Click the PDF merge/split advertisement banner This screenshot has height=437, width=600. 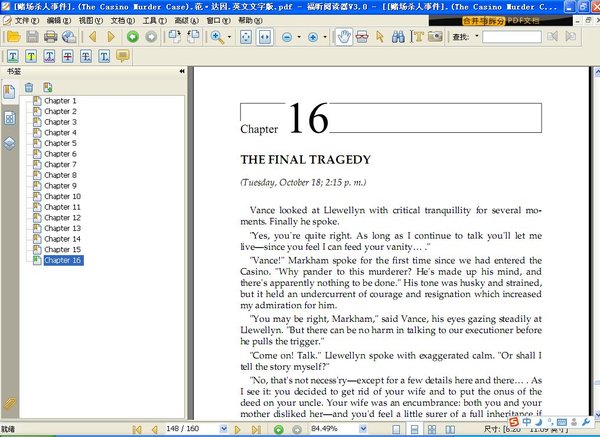click(x=501, y=21)
